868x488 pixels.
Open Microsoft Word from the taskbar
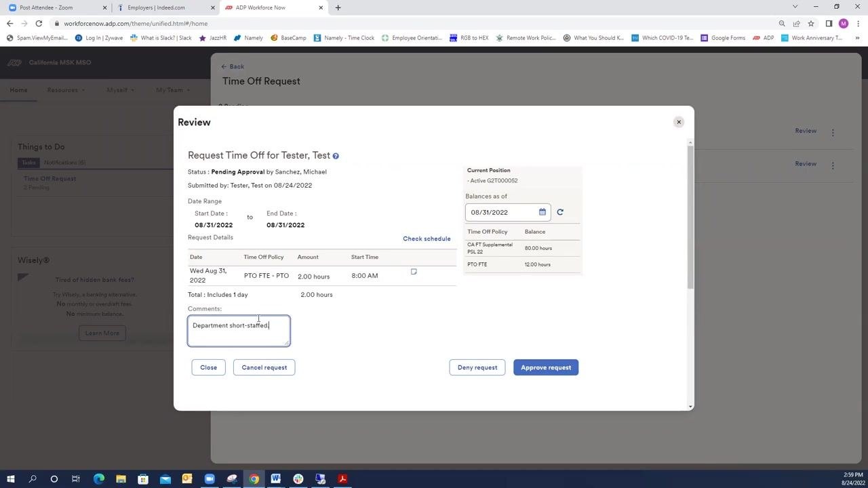pos(276,479)
